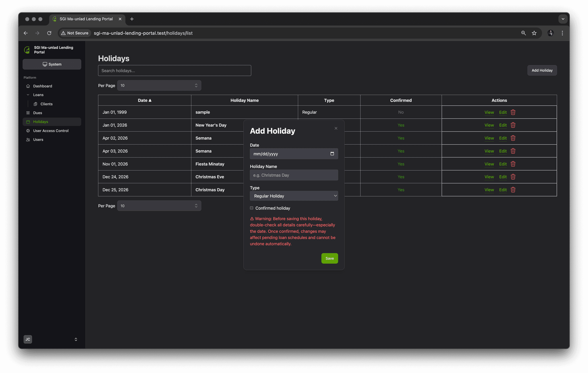Click trash icon for Christmas Day

(513, 190)
